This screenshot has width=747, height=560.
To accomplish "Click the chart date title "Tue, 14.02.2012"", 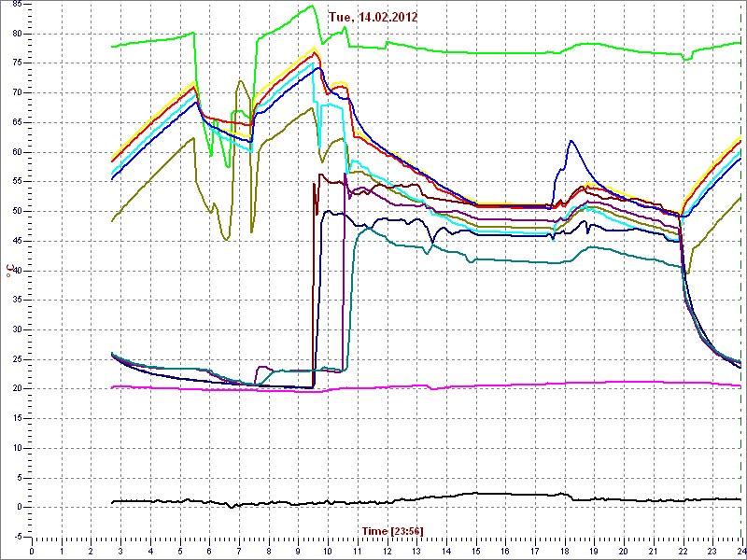I will (x=373, y=18).
